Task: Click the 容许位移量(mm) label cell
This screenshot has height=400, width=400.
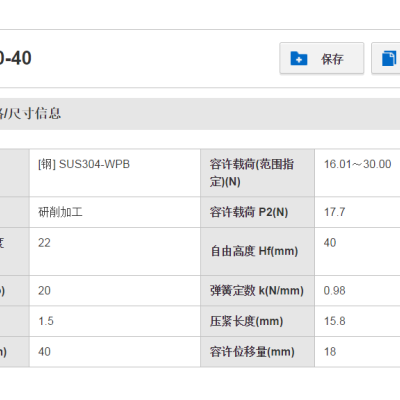Action: pos(257,352)
